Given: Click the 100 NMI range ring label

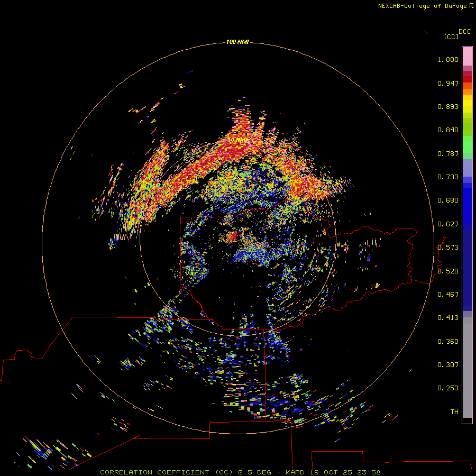Looking at the screenshot, I should [x=237, y=42].
